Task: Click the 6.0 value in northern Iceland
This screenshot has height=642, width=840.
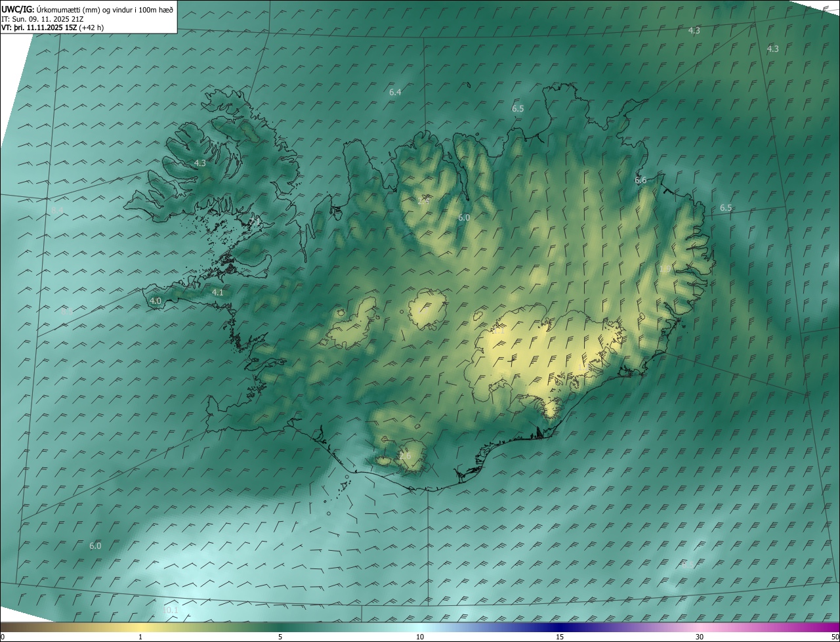Action: click(464, 217)
